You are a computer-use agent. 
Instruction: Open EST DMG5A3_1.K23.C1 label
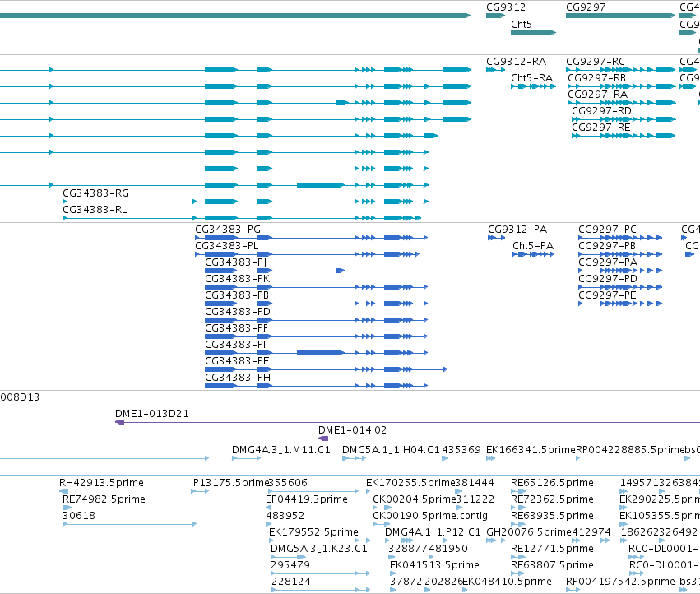tap(319, 549)
